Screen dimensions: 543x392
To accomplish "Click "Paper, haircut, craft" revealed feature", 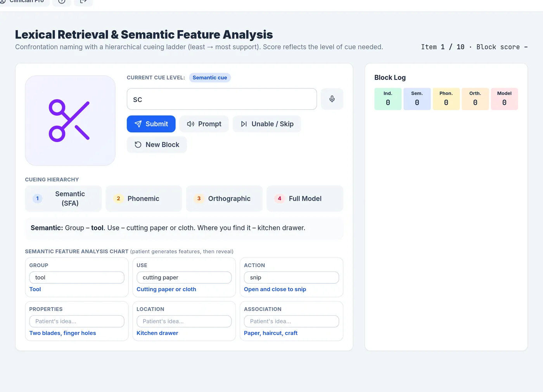I will pyautogui.click(x=271, y=333).
